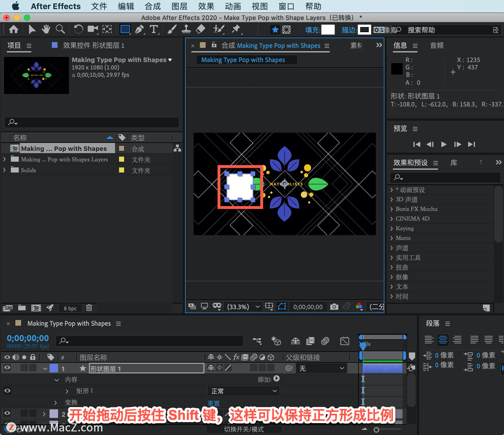Toggle transparency grid checker option in toolbar
This screenshot has height=435, width=504.
click(286, 30)
